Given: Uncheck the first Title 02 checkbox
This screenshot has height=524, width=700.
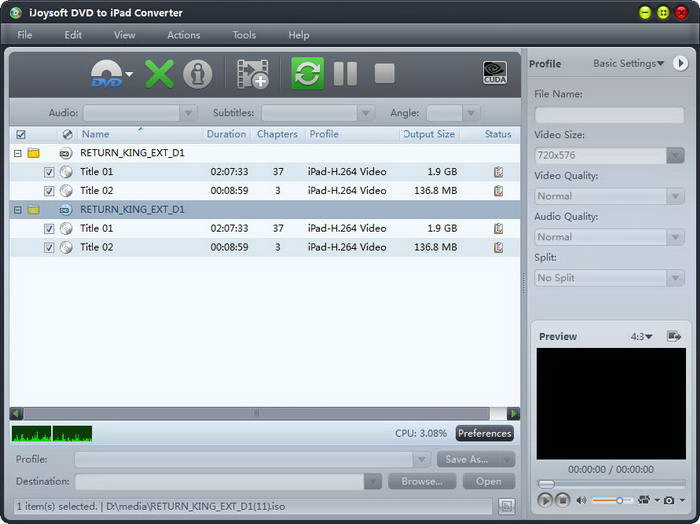Looking at the screenshot, I should (49, 191).
